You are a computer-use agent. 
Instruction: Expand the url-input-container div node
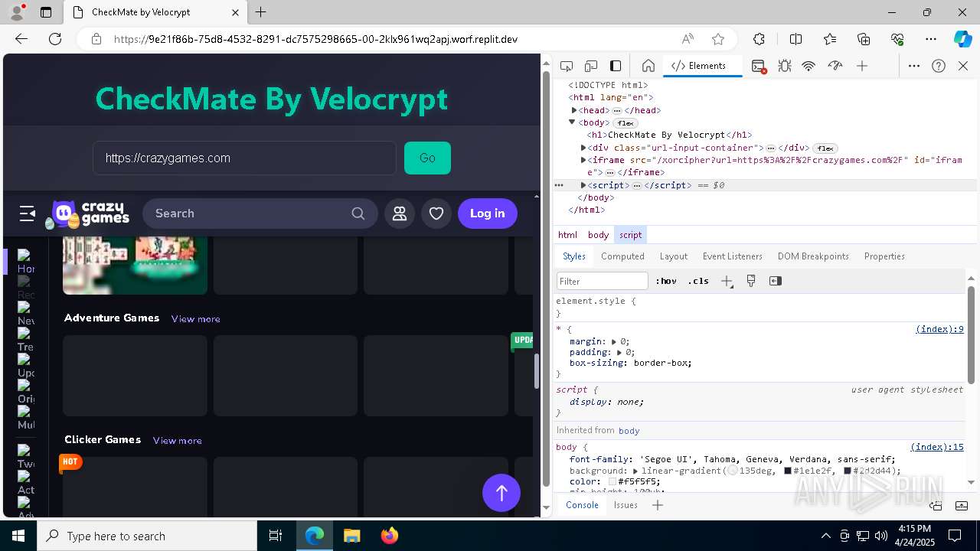point(583,148)
